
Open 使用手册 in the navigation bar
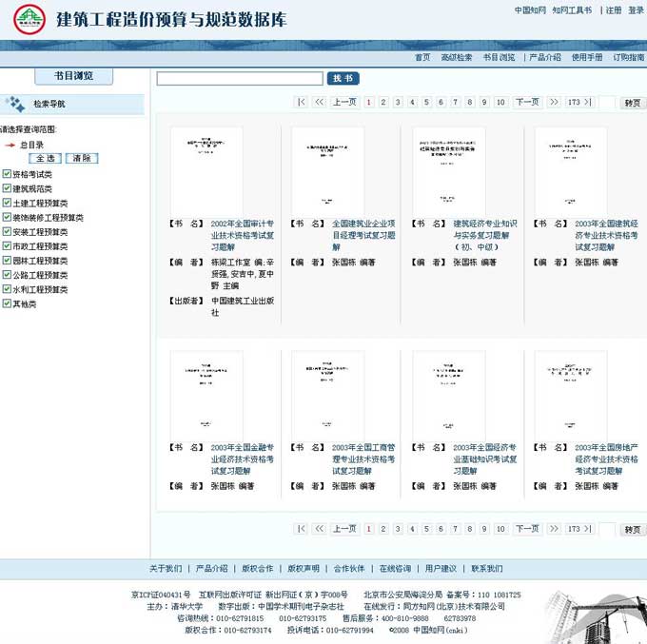[x=586, y=58]
